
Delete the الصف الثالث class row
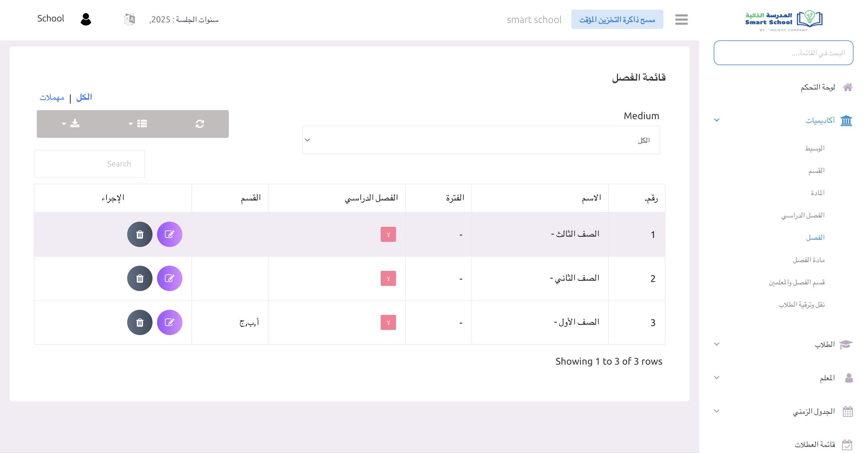(x=140, y=234)
